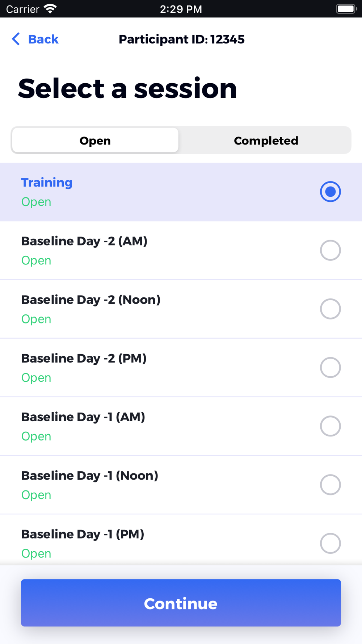Pick Baseline Day -1 (AM) radio button
Screen dimensions: 362x644
(330, 426)
